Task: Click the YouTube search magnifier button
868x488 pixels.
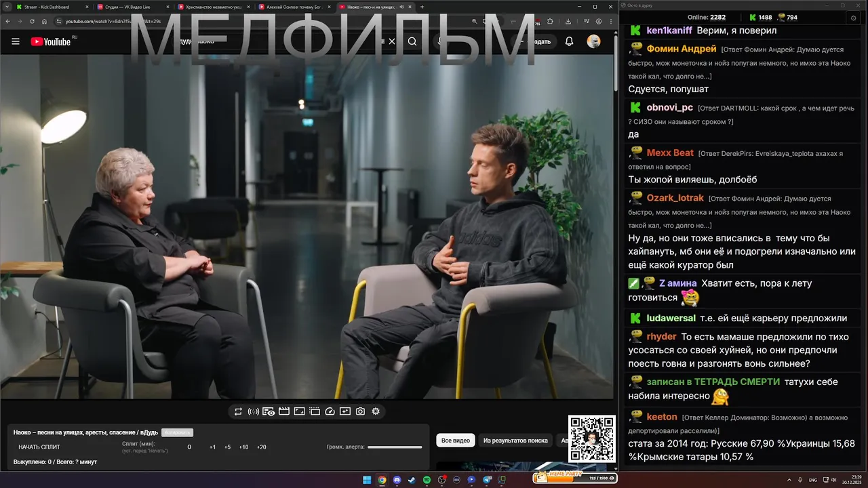Action: (412, 41)
